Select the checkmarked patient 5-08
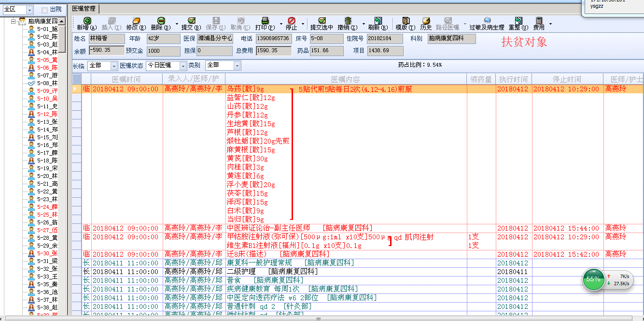 point(31,83)
